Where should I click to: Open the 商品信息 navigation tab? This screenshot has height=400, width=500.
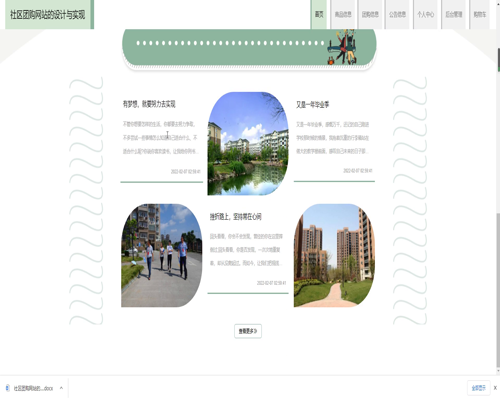(x=343, y=14)
